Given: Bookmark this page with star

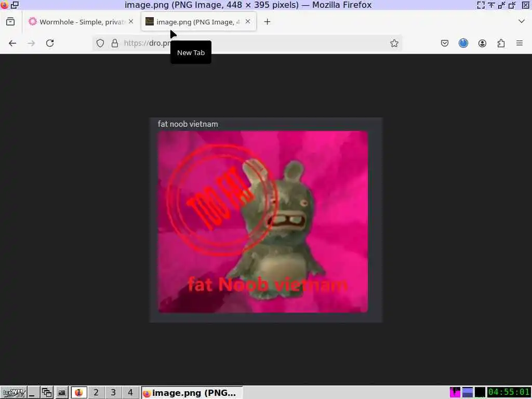Looking at the screenshot, I should coord(394,43).
